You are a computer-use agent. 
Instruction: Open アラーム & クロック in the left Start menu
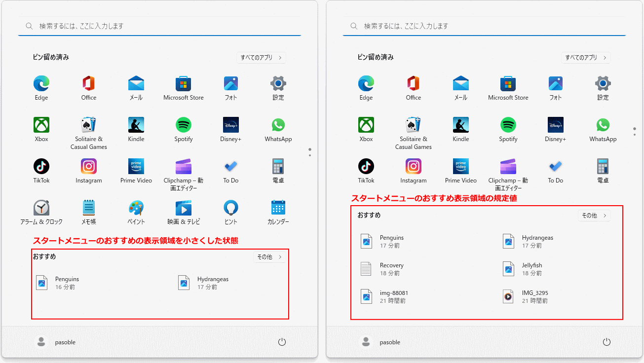41,213
